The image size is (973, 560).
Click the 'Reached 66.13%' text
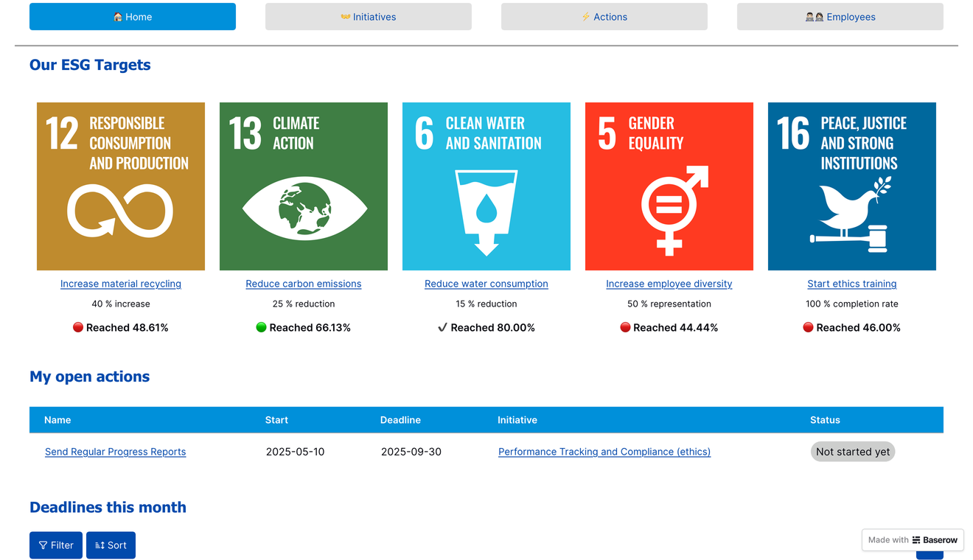click(310, 327)
